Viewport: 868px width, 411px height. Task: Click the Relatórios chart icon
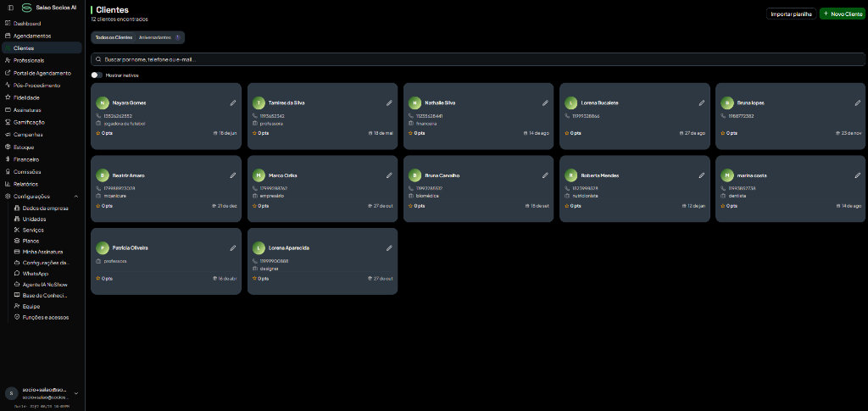pos(8,184)
